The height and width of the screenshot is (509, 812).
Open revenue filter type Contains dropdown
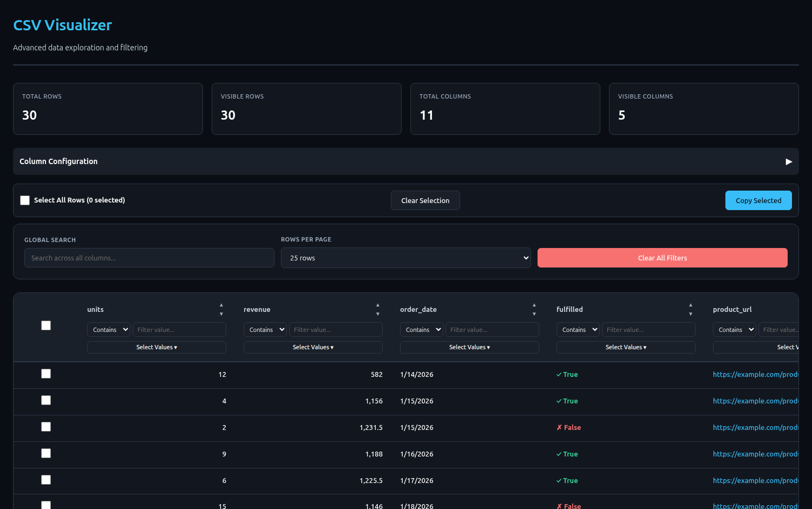(265, 329)
